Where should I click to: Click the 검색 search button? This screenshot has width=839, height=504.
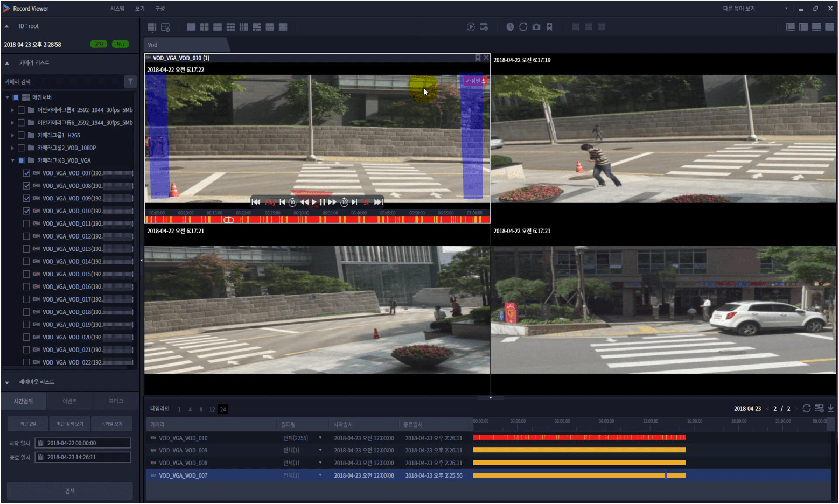pos(70,491)
